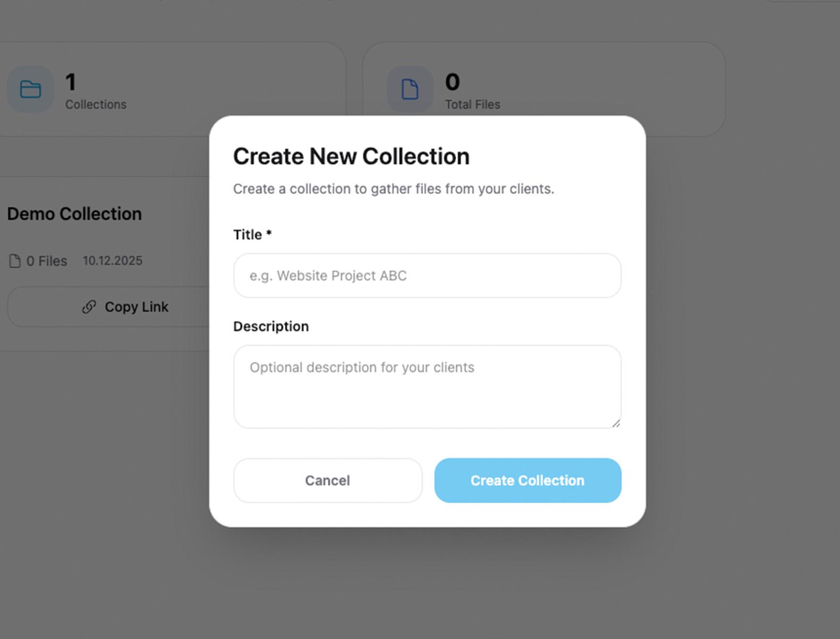Click the dimmed overlay outside the dialog
Image resolution: width=840 pixels, height=639 pixels.
[x=421, y=586]
